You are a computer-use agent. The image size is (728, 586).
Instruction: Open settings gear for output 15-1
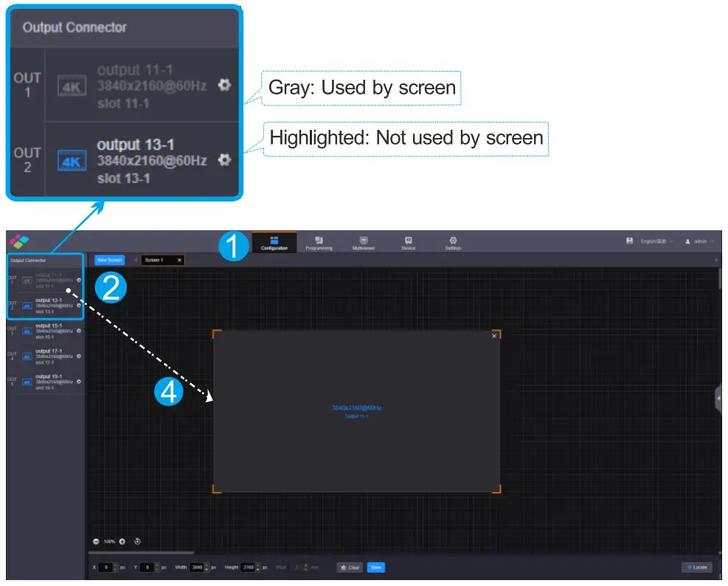(78, 331)
